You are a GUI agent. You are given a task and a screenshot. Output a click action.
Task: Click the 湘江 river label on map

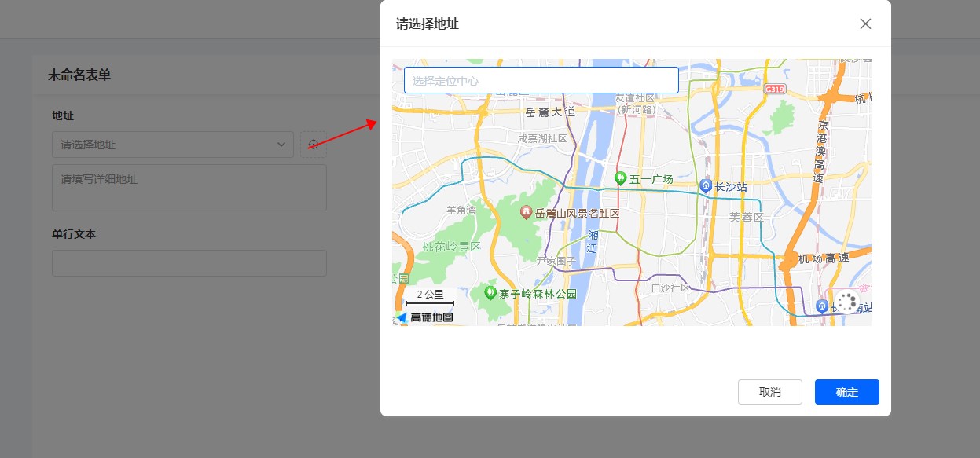pos(593,241)
